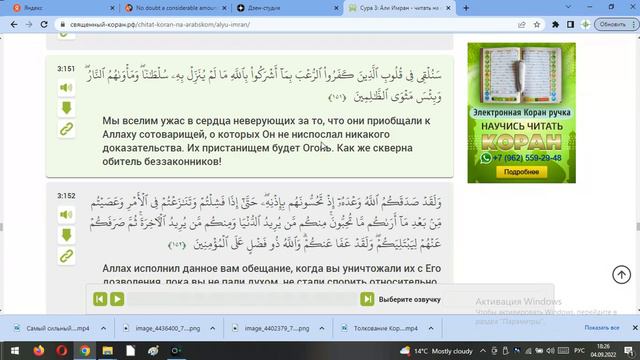Open the tab search chevron
Viewport: 640px width, 360px height.
click(x=568, y=7)
